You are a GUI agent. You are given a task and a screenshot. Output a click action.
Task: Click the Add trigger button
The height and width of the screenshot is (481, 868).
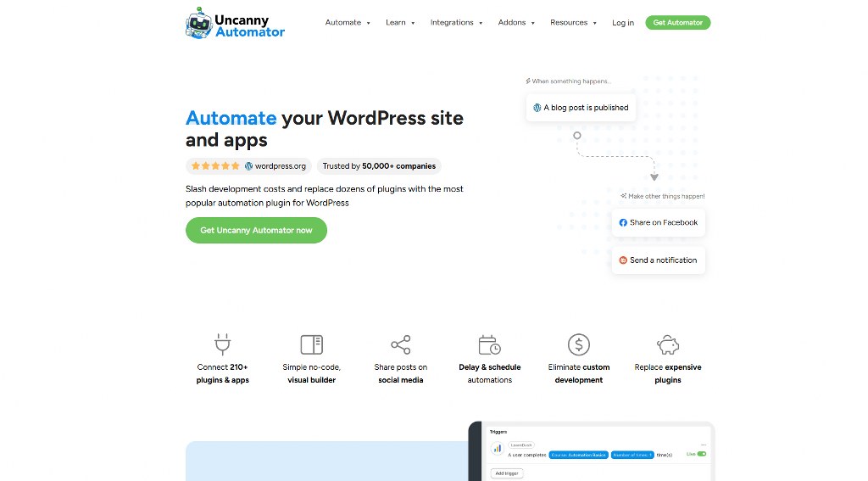[507, 473]
